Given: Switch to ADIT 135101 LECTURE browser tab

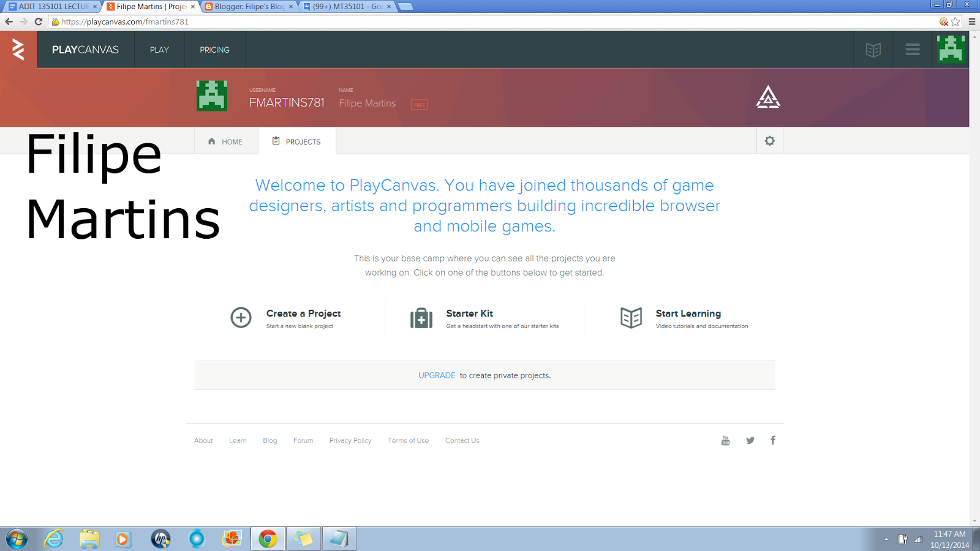Looking at the screenshot, I should click(53, 6).
